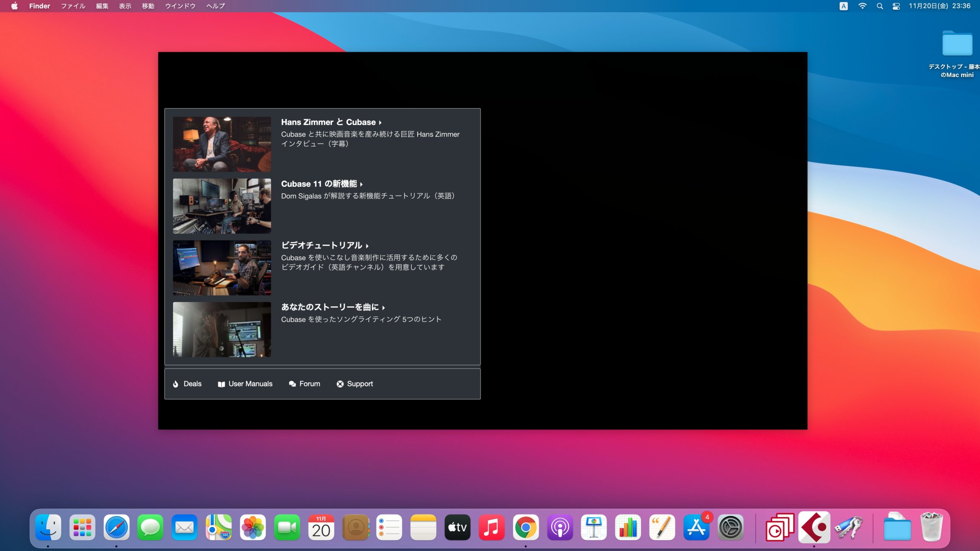Click the input source A icon

pyautogui.click(x=843, y=6)
